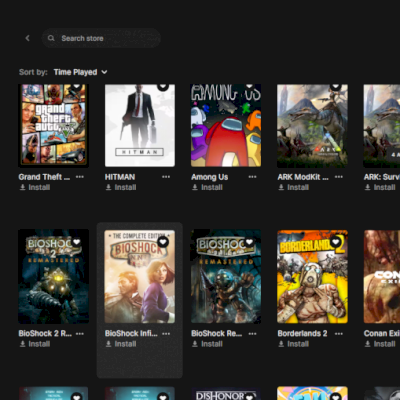Viewport: 400px width, 400px height.
Task: Open more options for HITMAN
Action: (x=166, y=177)
